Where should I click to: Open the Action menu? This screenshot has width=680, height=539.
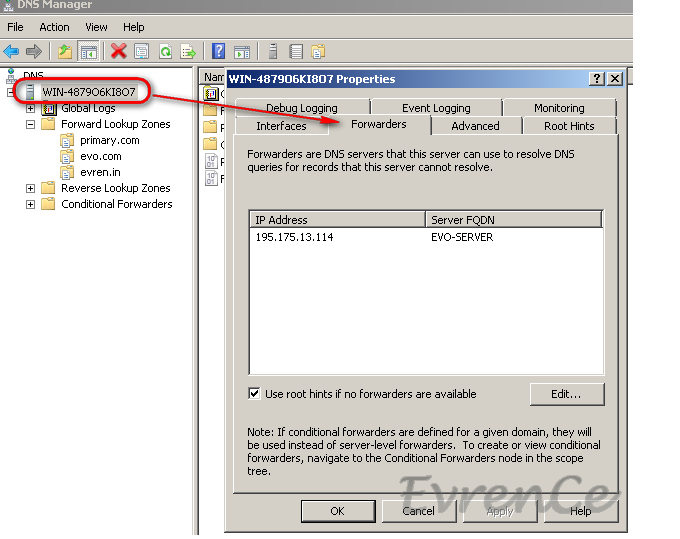coord(54,27)
